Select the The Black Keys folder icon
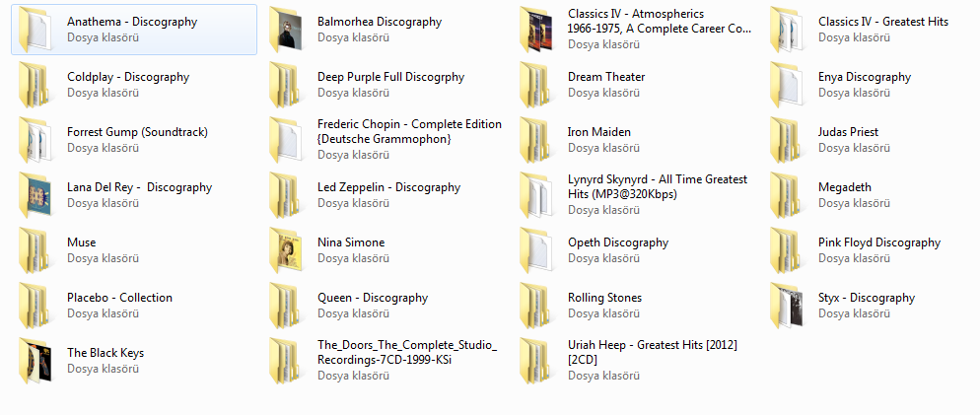The width and height of the screenshot is (980, 415). 36,361
